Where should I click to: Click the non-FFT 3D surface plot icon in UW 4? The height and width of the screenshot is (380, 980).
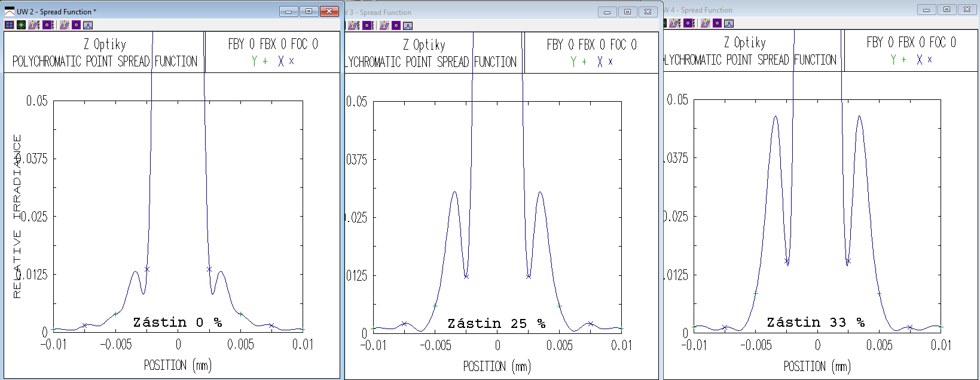pyautogui.click(x=706, y=23)
